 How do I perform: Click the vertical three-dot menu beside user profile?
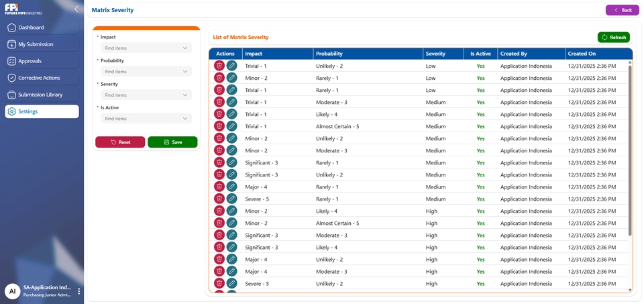tap(79, 291)
